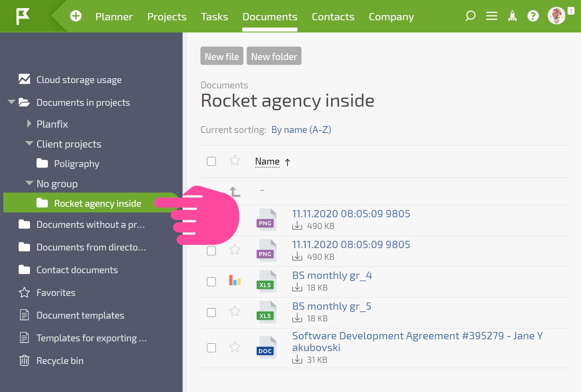Viewport: 581px width, 392px height.
Task: Click the go-up-one-level arrow icon
Action: point(235,192)
